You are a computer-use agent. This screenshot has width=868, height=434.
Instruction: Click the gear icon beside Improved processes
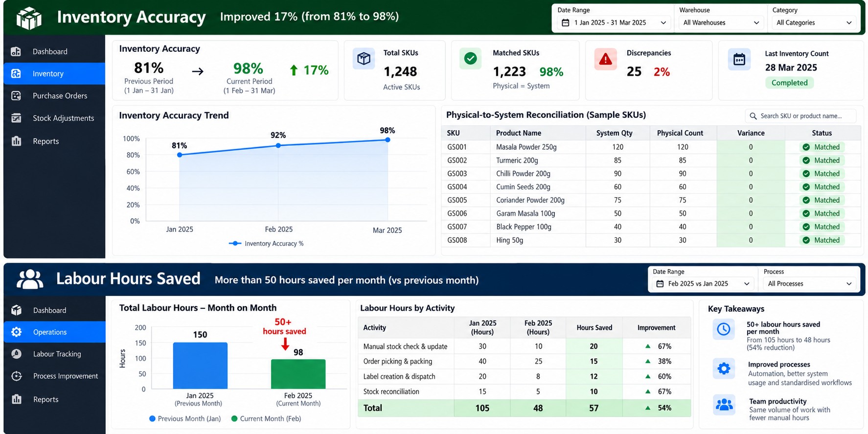point(724,368)
